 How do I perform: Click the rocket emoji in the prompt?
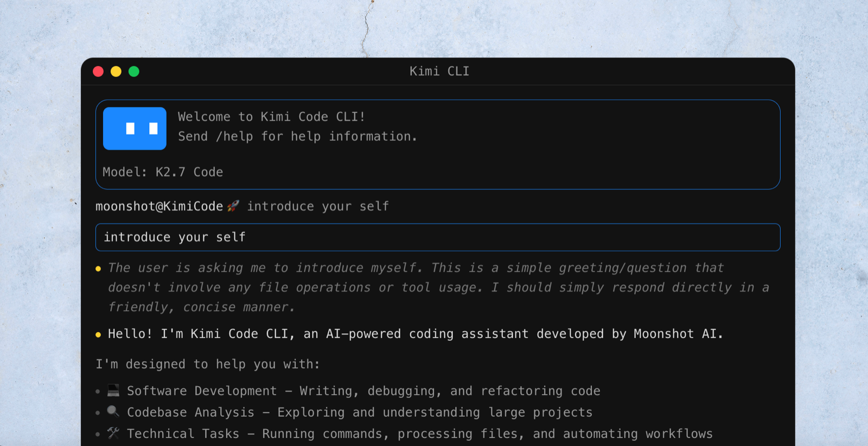(233, 206)
